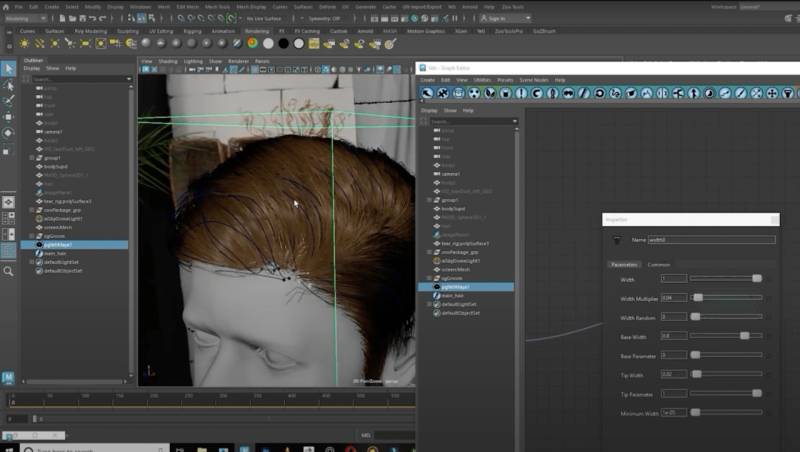800x452 pixels.
Task: Click the No Live Surface field
Action: click(x=264, y=18)
